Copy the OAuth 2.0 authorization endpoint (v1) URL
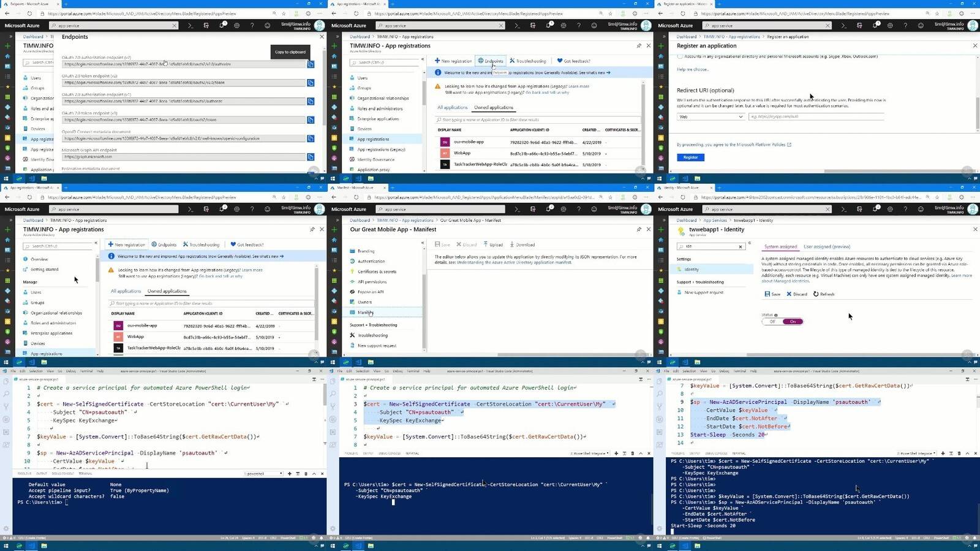 (311, 101)
